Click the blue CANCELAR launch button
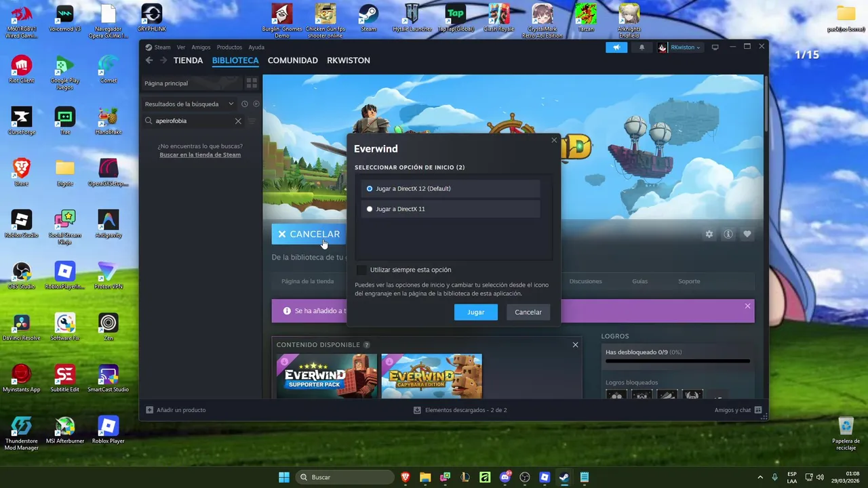This screenshot has width=868, height=488. click(309, 234)
